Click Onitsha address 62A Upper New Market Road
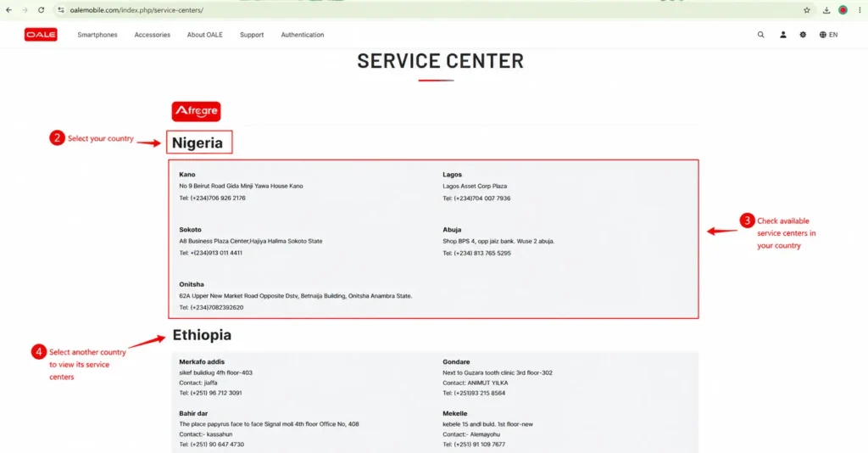The width and height of the screenshot is (868, 453). (295, 296)
